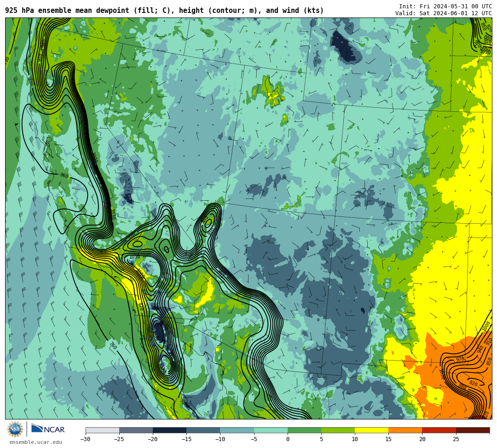Click the colorbar tick label 0
497x448 pixels.
point(288,439)
